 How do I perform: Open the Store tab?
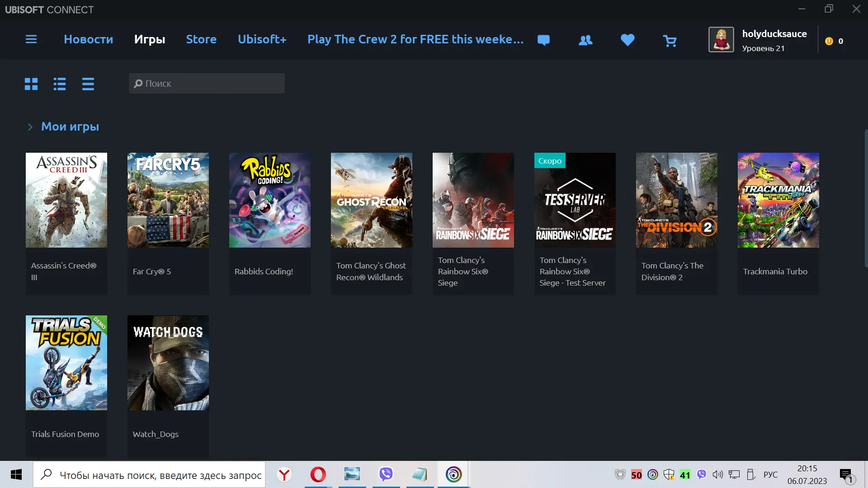tap(201, 39)
